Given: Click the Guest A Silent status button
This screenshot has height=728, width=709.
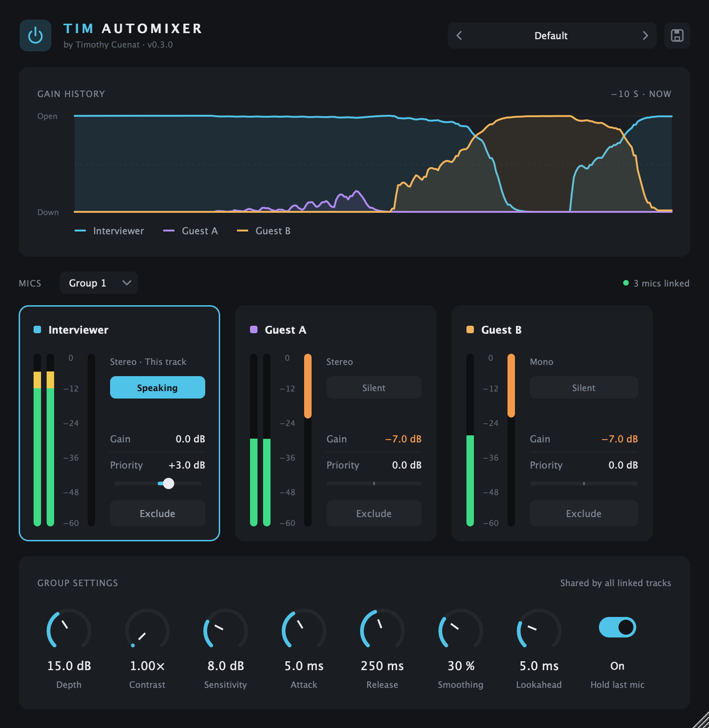Looking at the screenshot, I should pos(374,387).
